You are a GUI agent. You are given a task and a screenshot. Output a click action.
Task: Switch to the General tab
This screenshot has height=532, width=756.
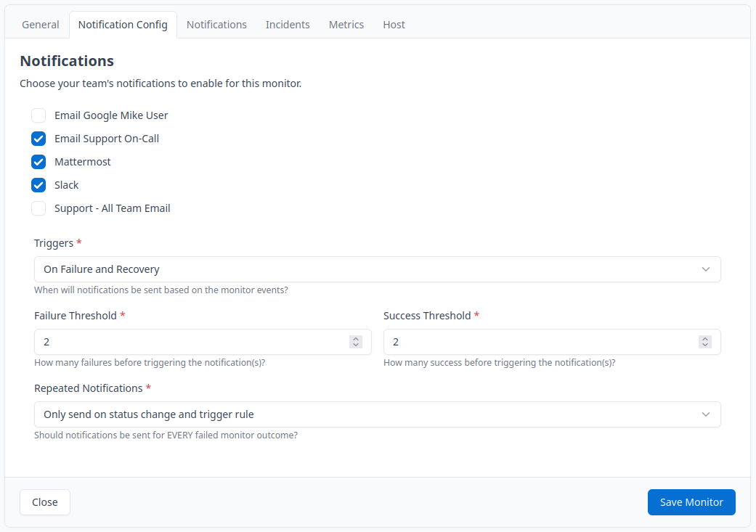click(41, 25)
